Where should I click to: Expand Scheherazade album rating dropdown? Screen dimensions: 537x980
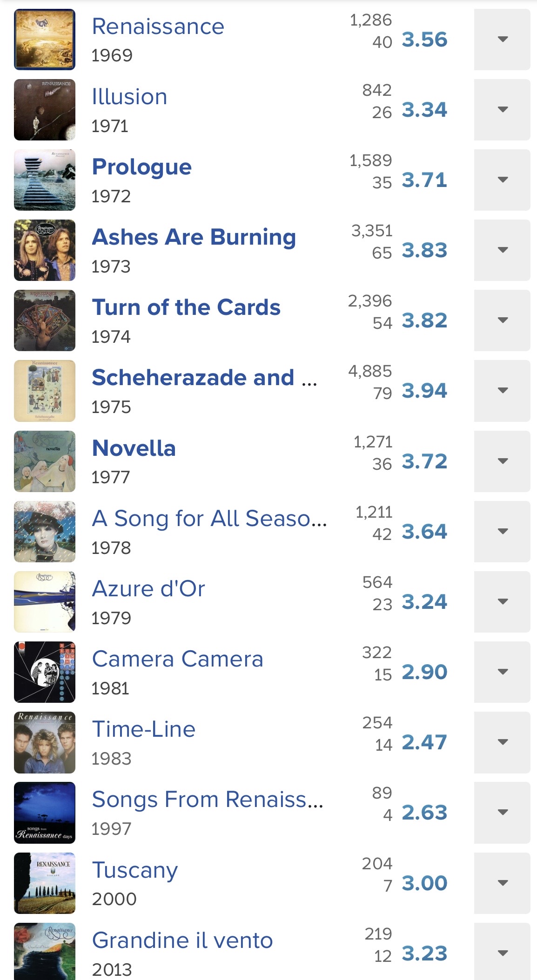pos(502,391)
